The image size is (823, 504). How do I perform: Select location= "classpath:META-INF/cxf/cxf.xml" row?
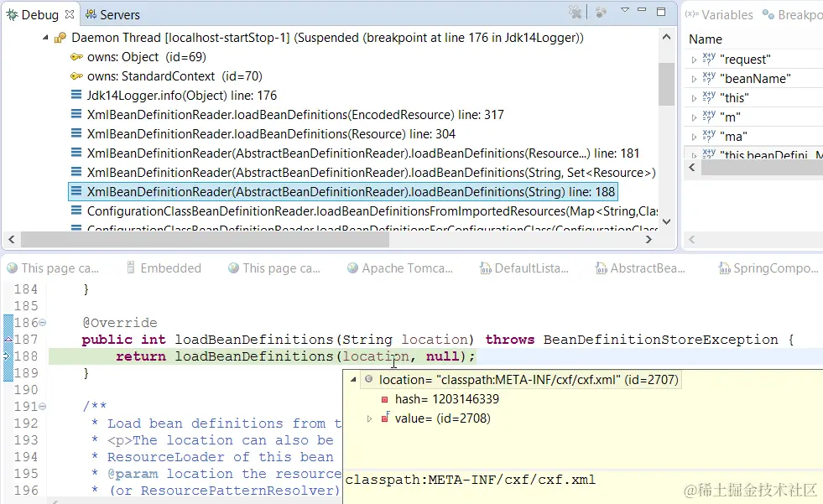520,380
